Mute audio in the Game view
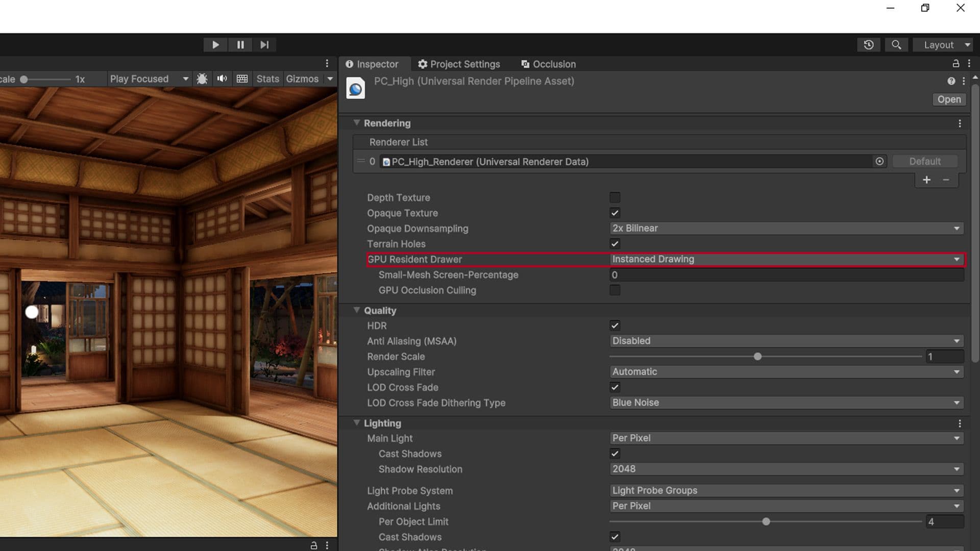Screen dimensions: 980x551 click(x=222, y=79)
